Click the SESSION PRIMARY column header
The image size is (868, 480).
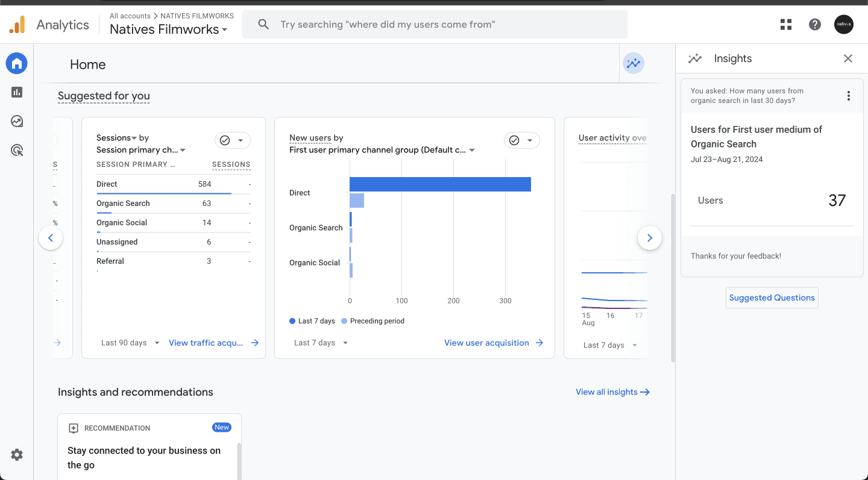pos(136,164)
